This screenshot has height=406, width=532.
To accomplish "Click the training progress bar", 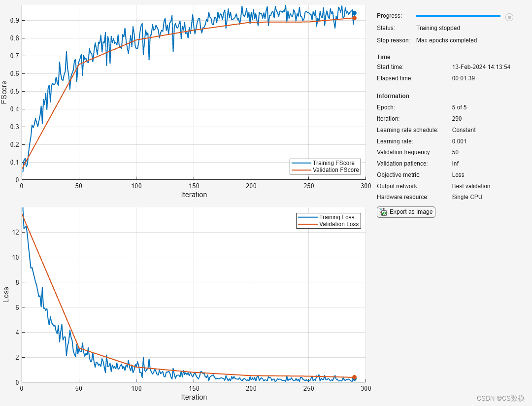I will pyautogui.click(x=458, y=16).
